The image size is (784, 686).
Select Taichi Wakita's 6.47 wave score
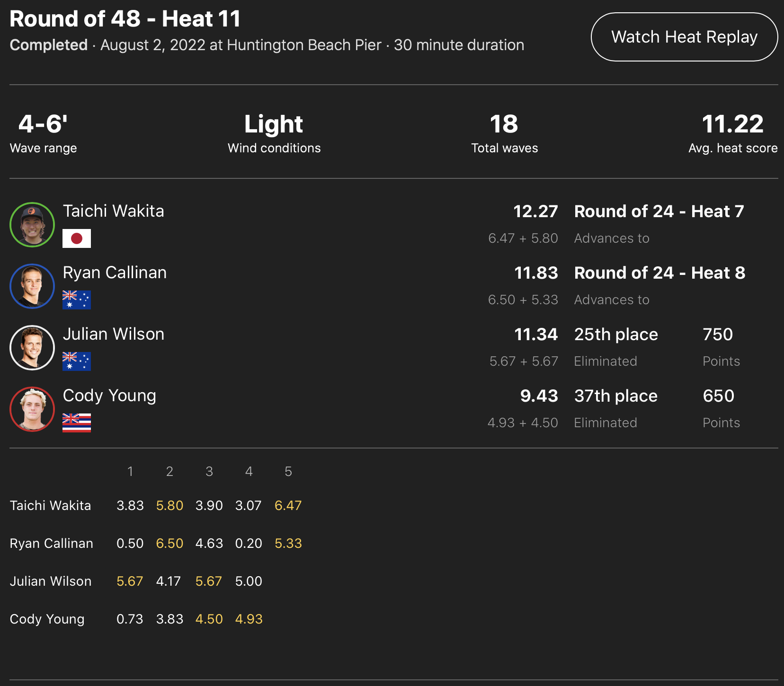[x=288, y=505]
